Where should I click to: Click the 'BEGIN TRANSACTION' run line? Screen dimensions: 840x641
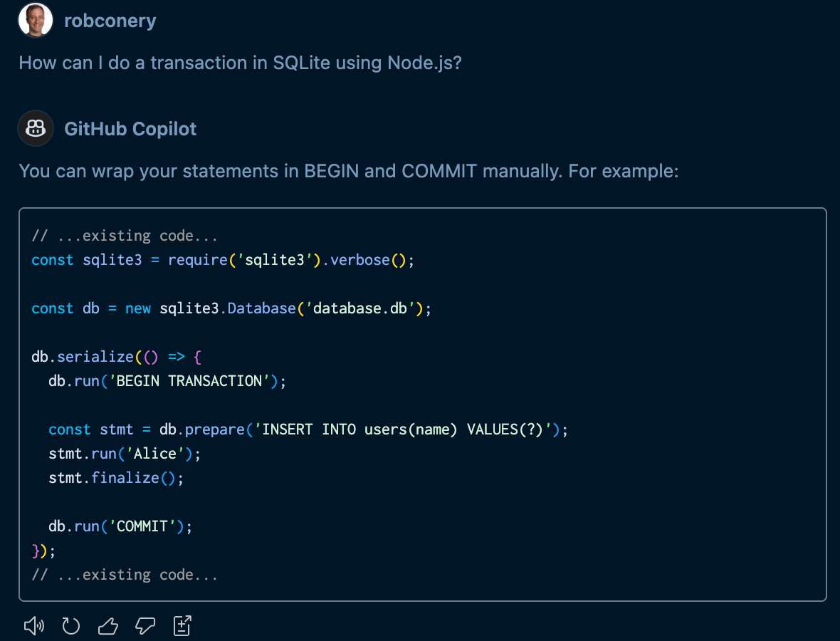[167, 381]
